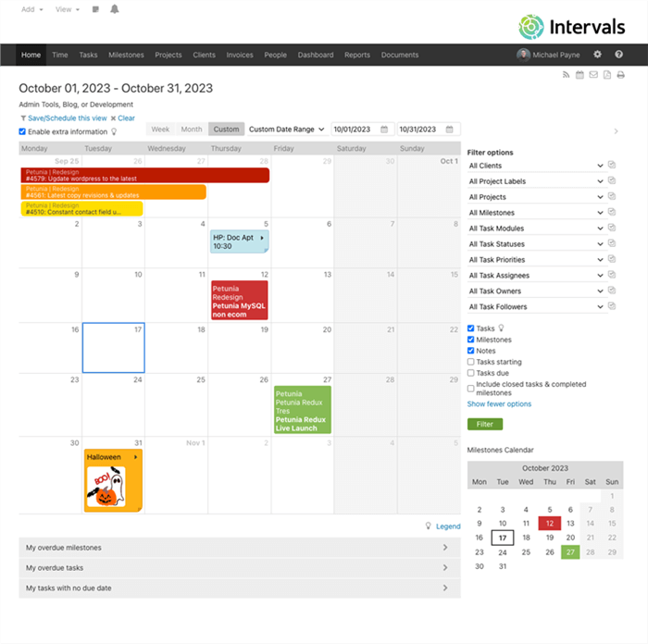Toggle Enable extra information checkbox
Image resolution: width=648 pixels, height=644 pixels.
click(x=22, y=131)
